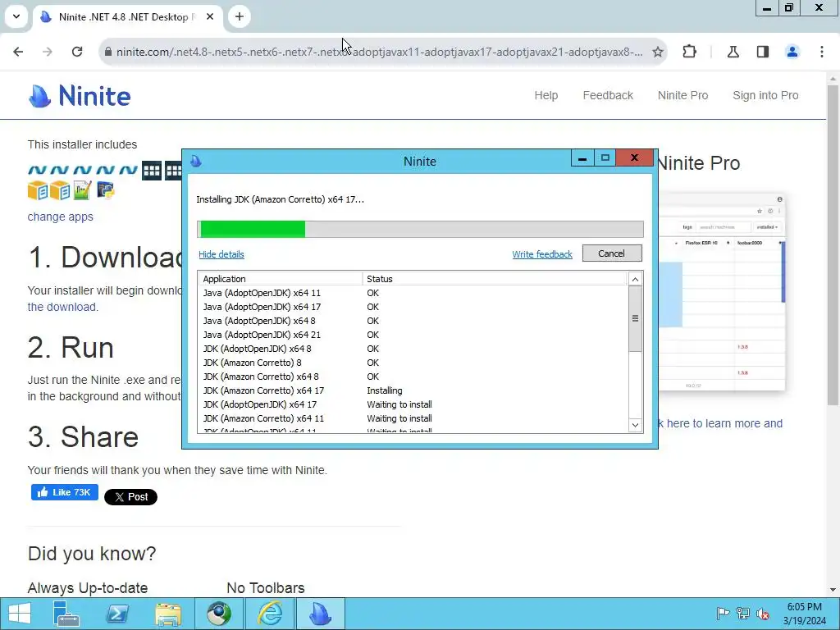Image resolution: width=840 pixels, height=630 pixels.
Task: Select Java (AdoptOpenJDK) x64 17 row
Action: pyautogui.click(x=413, y=307)
